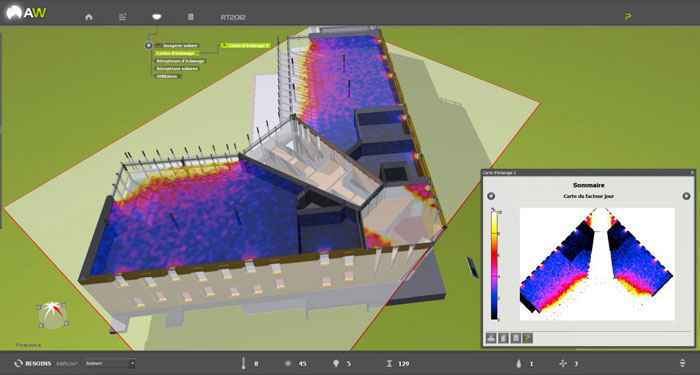
Task: Expand the status bar up-down arrow control
Action: (682, 363)
